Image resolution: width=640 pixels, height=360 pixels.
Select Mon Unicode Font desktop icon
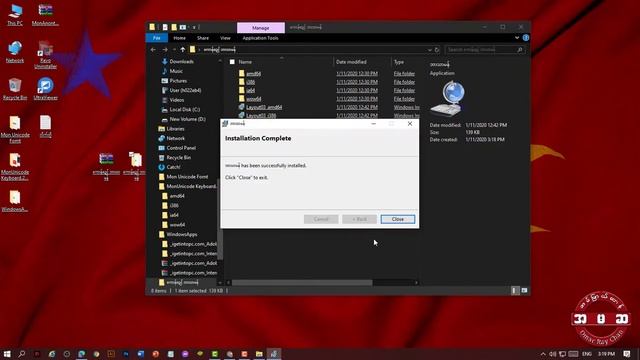15,129
